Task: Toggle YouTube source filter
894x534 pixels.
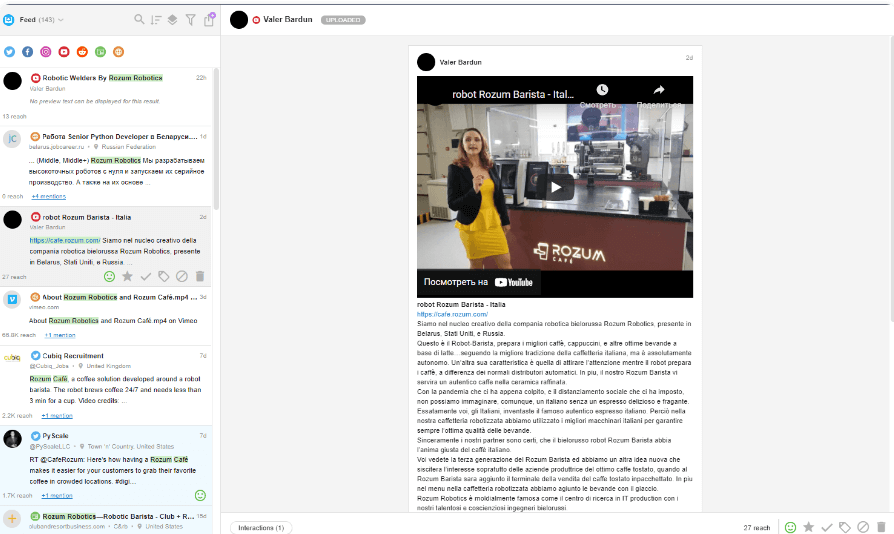Action: click(x=64, y=52)
